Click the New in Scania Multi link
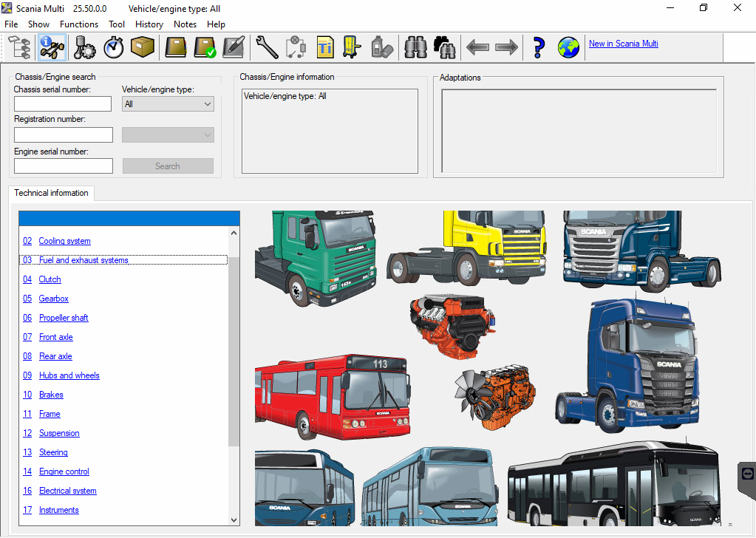This screenshot has height=538, width=756. point(623,44)
